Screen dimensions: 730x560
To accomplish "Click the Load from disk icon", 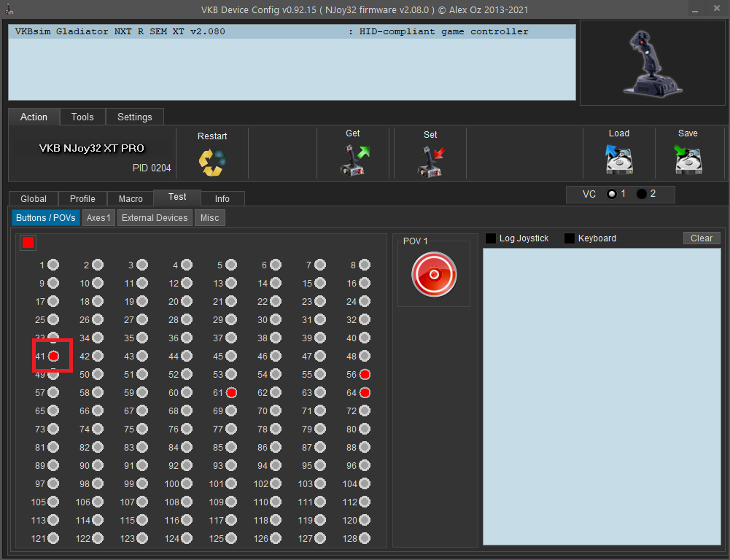I will tap(618, 160).
